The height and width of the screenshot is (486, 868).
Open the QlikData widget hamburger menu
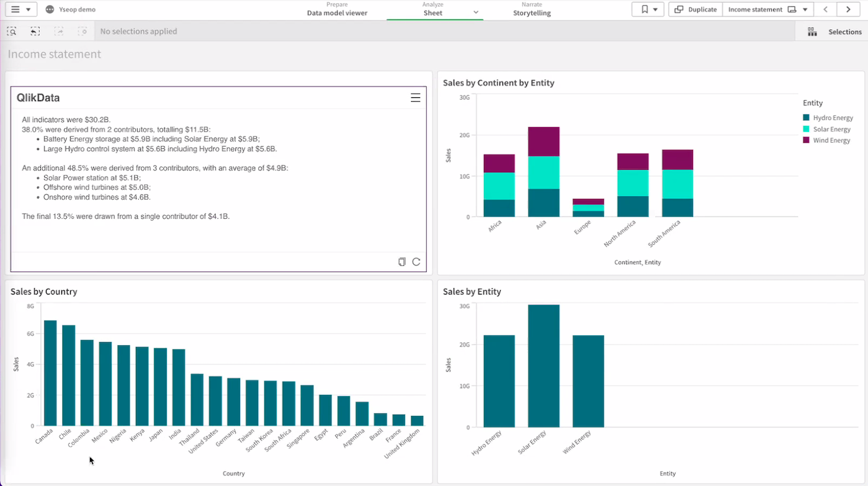[415, 97]
